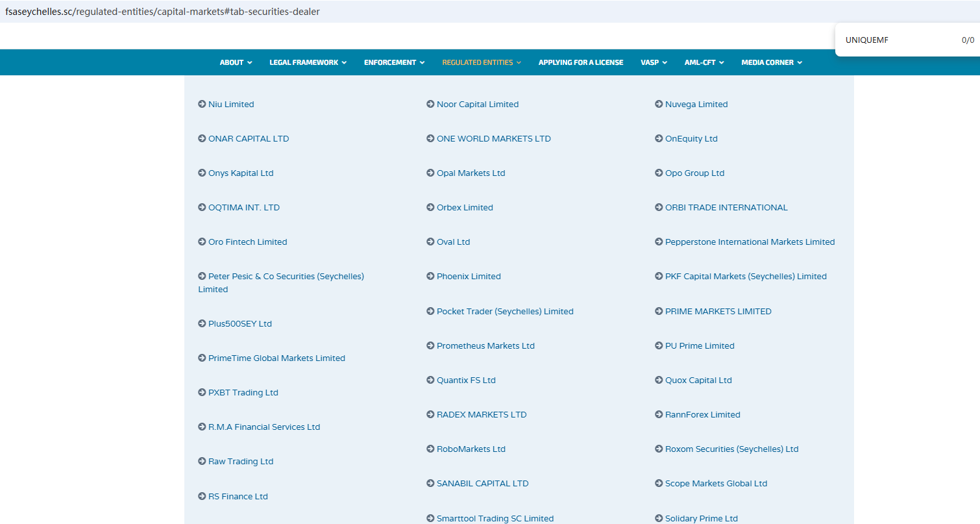Click the arrow icon beside Raw Trading Ltd

(202, 461)
